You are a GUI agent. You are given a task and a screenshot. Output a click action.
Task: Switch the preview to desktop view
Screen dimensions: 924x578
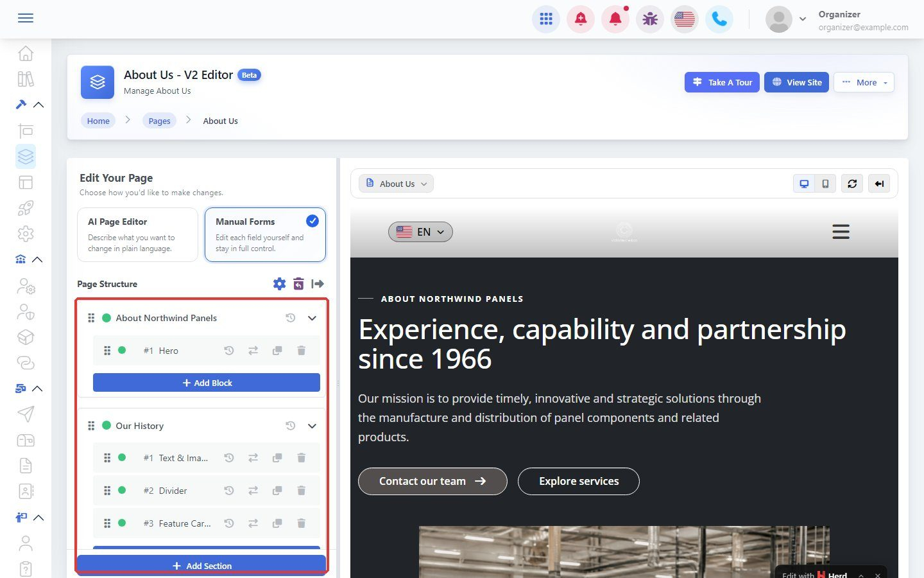[804, 184]
